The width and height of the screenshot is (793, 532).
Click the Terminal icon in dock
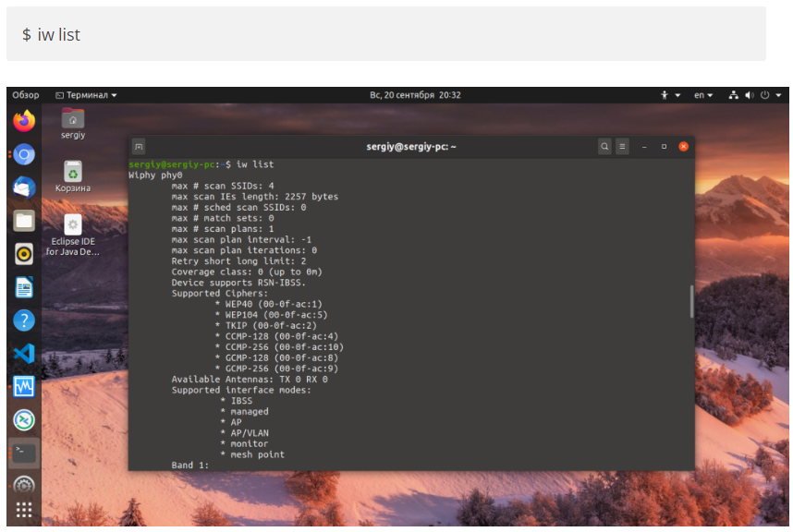(x=24, y=453)
